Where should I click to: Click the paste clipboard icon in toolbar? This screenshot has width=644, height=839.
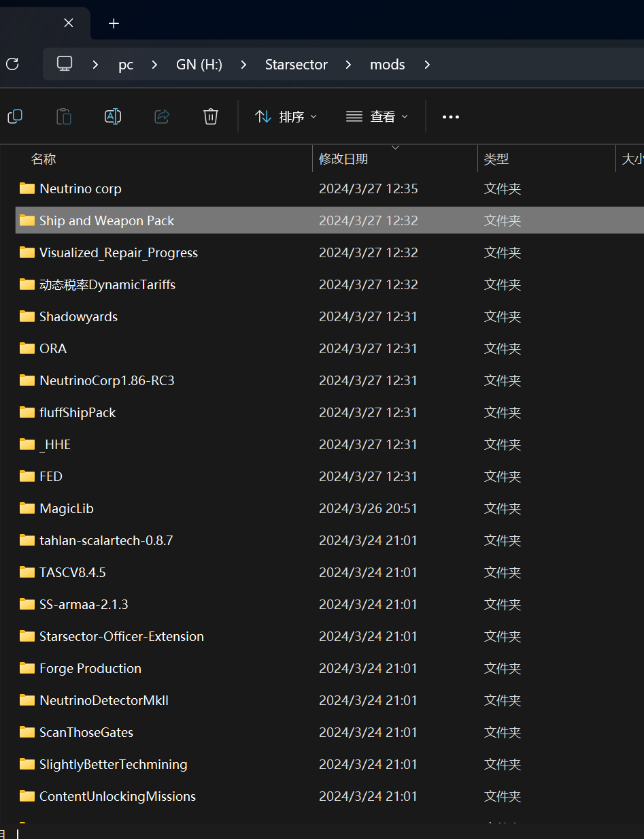point(64,116)
